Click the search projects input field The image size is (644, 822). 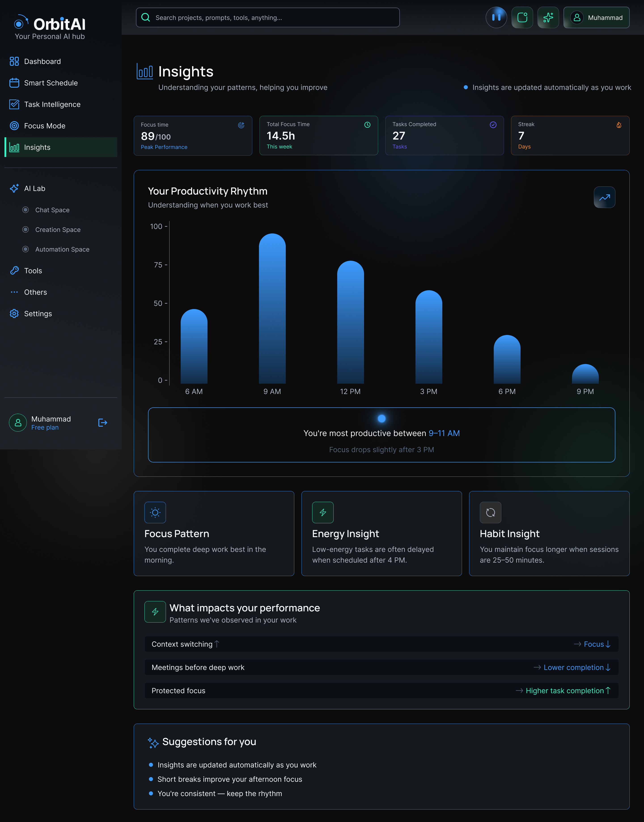point(268,17)
